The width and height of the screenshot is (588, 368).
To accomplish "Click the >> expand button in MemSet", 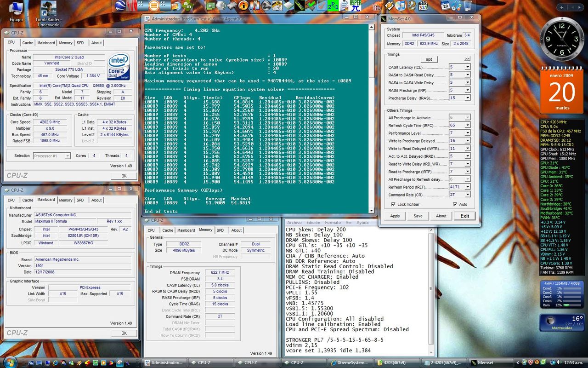I will 467,59.
